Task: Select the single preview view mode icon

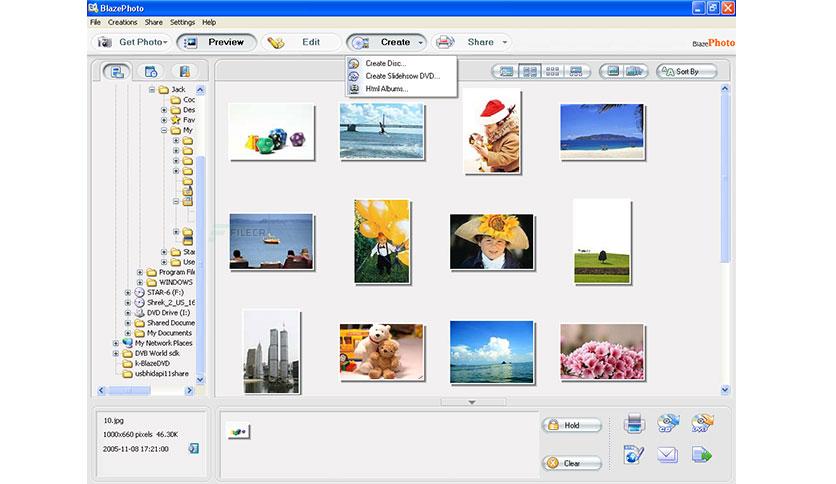Action: (x=507, y=71)
